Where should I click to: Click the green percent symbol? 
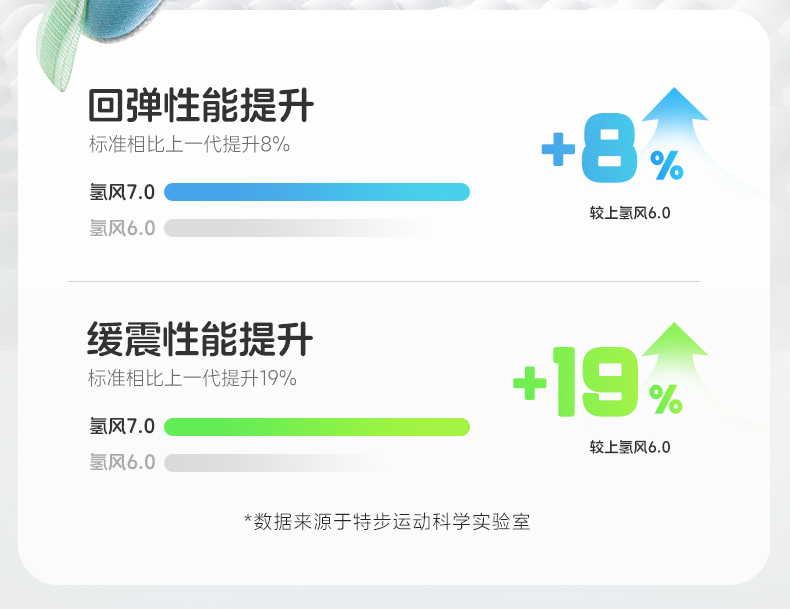pyautogui.click(x=666, y=399)
